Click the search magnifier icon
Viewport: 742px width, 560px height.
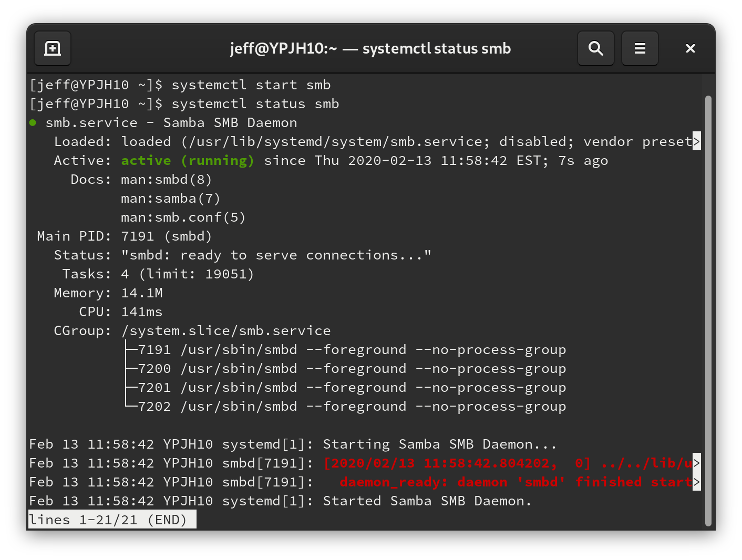point(595,48)
